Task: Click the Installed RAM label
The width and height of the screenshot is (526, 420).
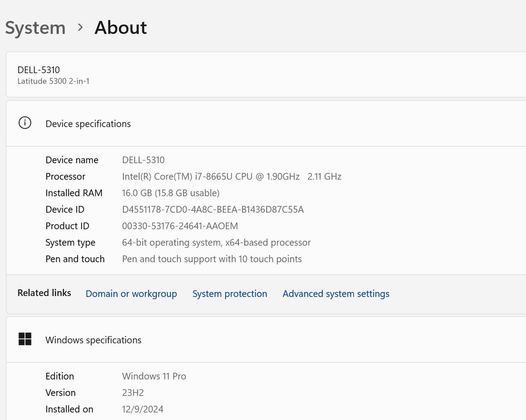Action: (74, 193)
